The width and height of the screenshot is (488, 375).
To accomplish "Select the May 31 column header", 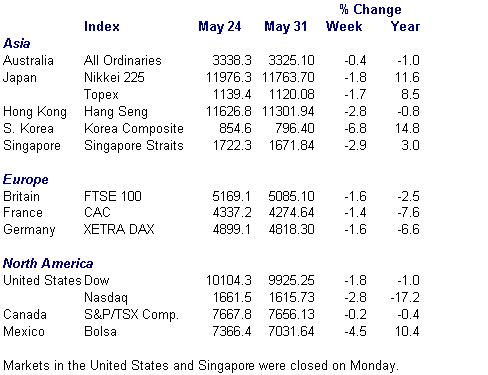I will (286, 27).
